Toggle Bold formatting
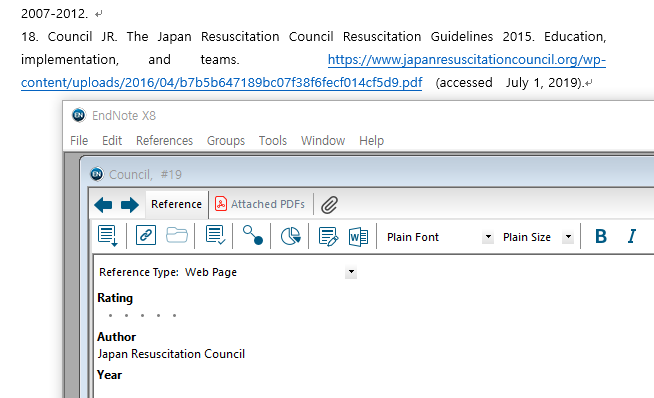 [601, 236]
